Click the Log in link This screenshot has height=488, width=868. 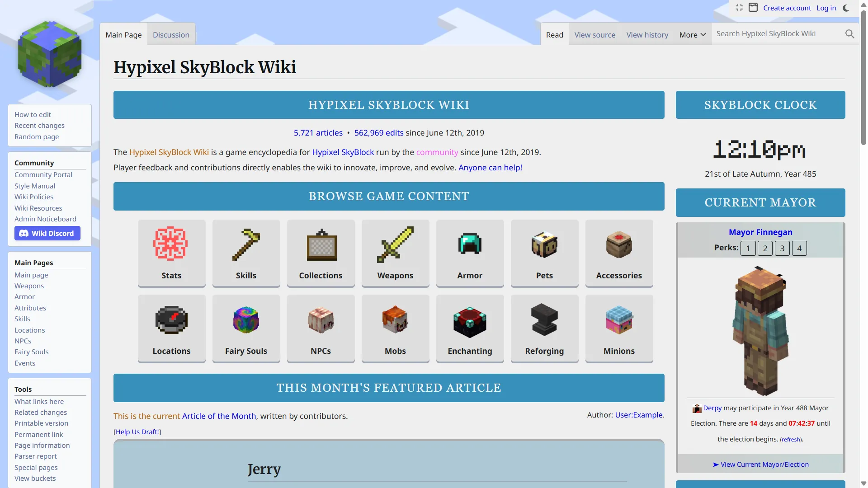[826, 8]
